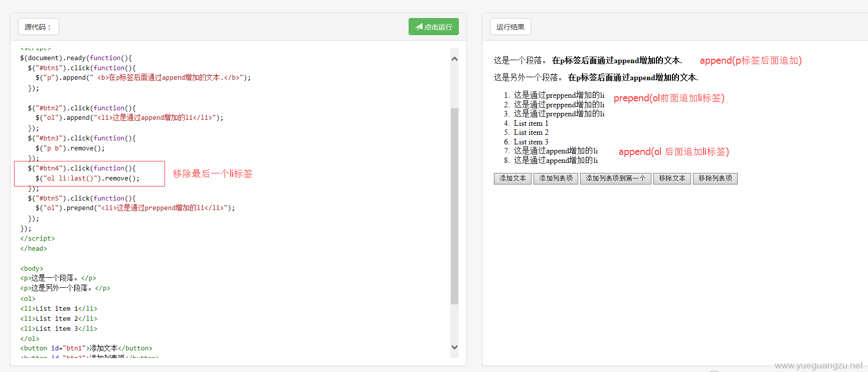Click the code editor scroll-down arrow
868x372 pixels.
454,347
